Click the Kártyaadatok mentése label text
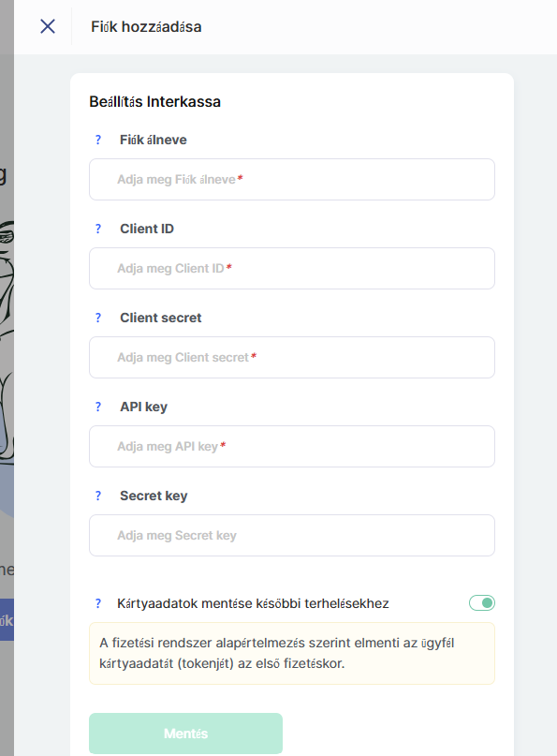 point(253,603)
